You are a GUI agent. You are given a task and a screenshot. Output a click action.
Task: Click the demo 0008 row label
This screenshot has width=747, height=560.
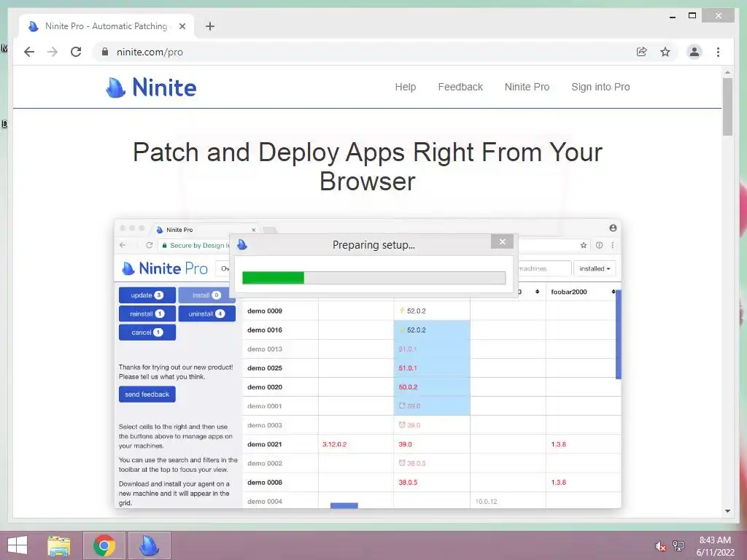[265, 483]
